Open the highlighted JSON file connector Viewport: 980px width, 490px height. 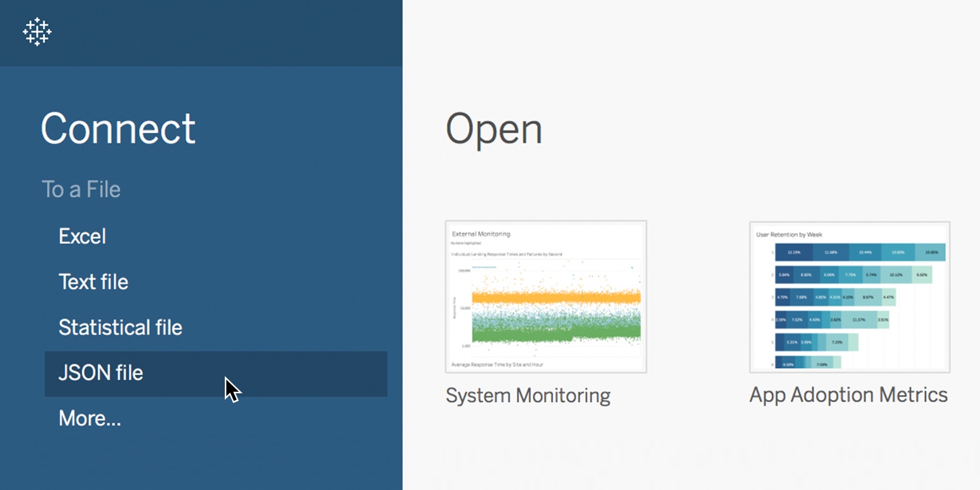pos(101,373)
